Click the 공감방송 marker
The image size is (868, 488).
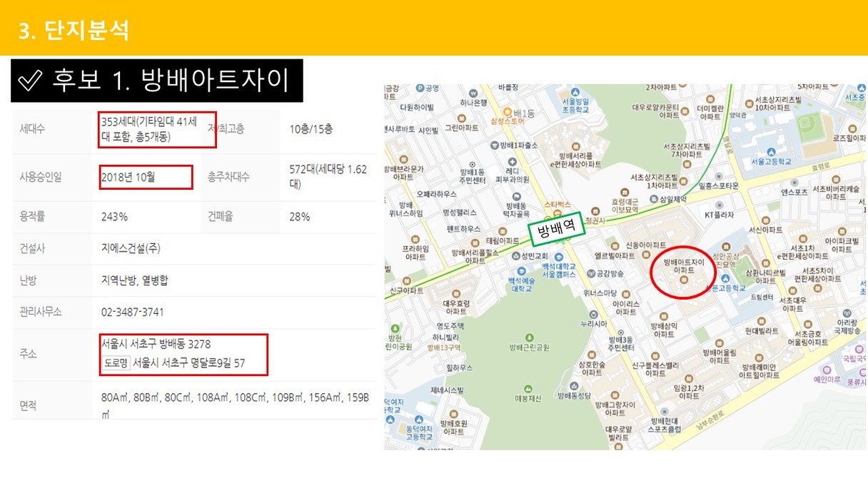tap(590, 273)
